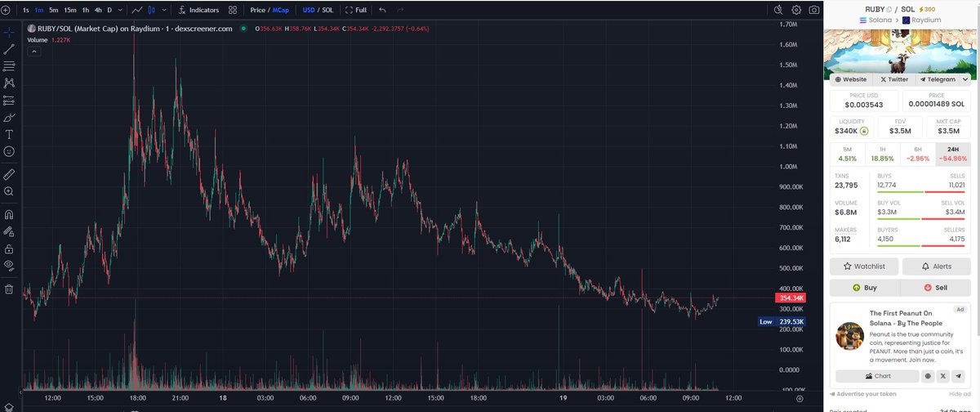
Task: Select the 15m timeframe
Action: click(70, 10)
